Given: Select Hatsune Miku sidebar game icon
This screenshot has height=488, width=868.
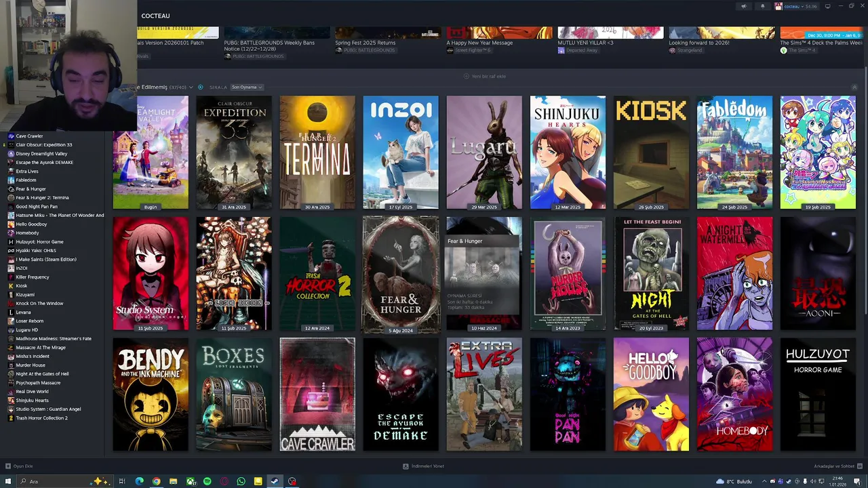Looking at the screenshot, I should [x=11, y=216].
